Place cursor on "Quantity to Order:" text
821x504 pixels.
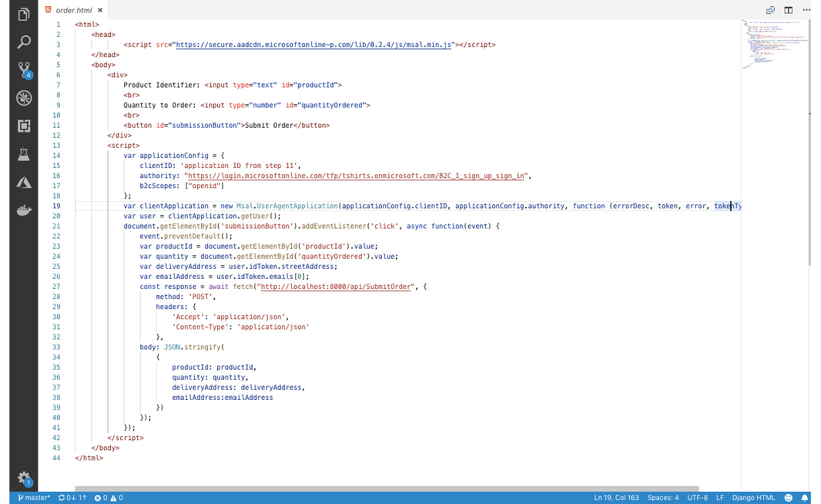pyautogui.click(x=159, y=105)
